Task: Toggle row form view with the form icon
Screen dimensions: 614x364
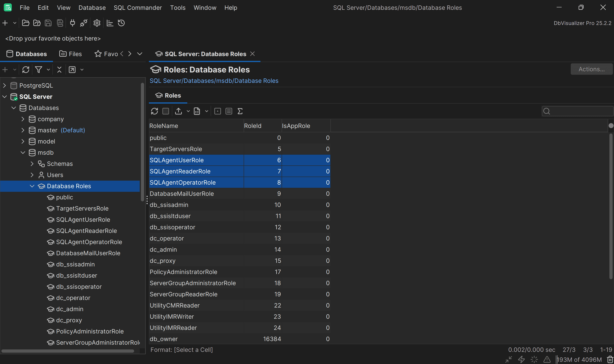Action: coord(229,111)
